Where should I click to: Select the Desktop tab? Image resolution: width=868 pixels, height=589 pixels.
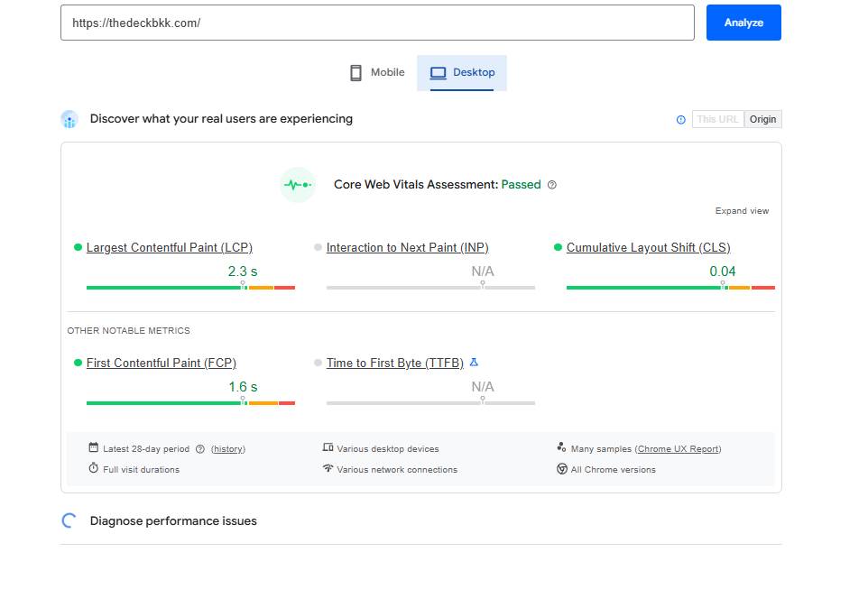462,72
